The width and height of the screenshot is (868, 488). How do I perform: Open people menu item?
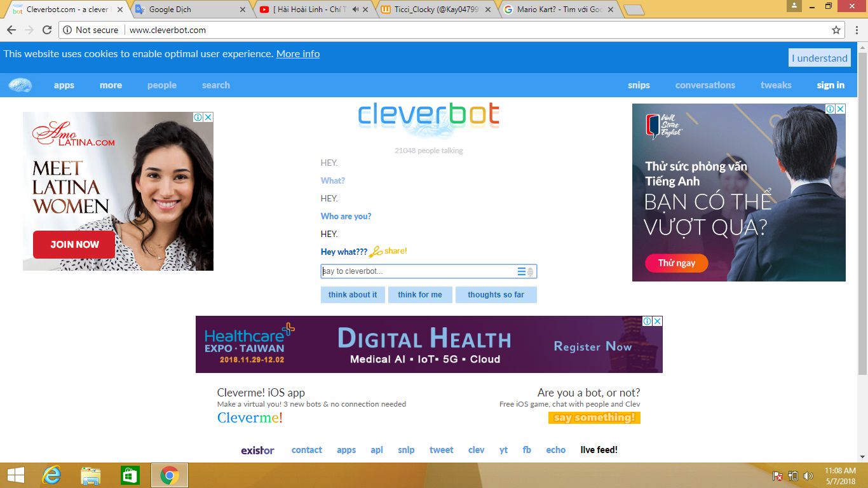[x=162, y=85]
